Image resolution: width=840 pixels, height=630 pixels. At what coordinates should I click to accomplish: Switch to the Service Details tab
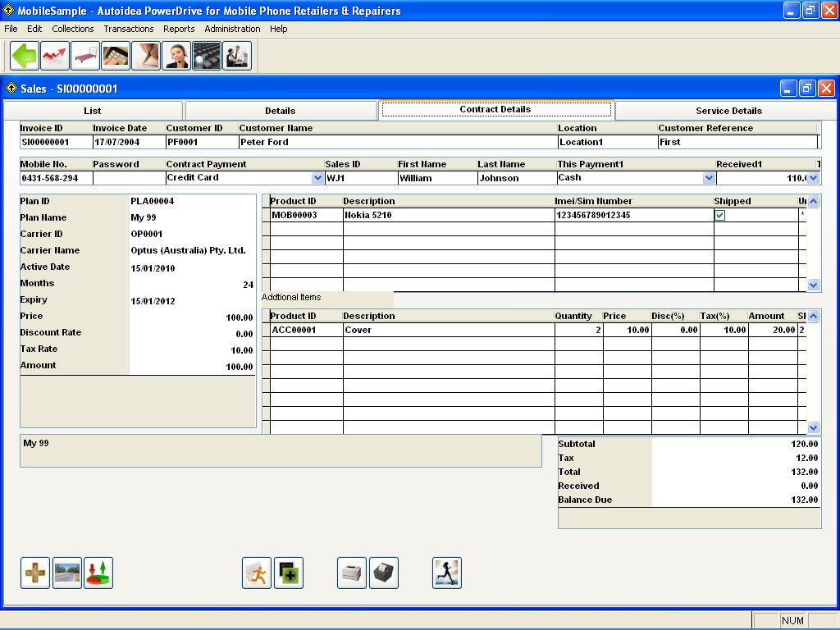tap(728, 111)
